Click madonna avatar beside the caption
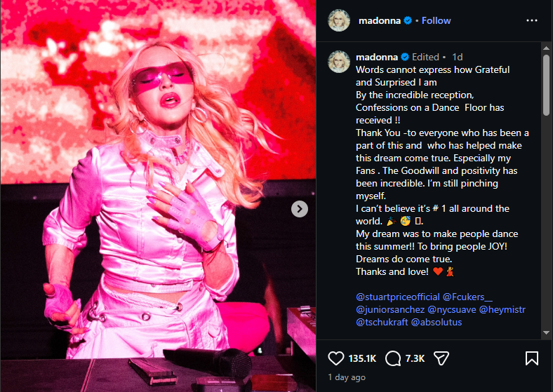This screenshot has width=553, height=392. (x=339, y=62)
